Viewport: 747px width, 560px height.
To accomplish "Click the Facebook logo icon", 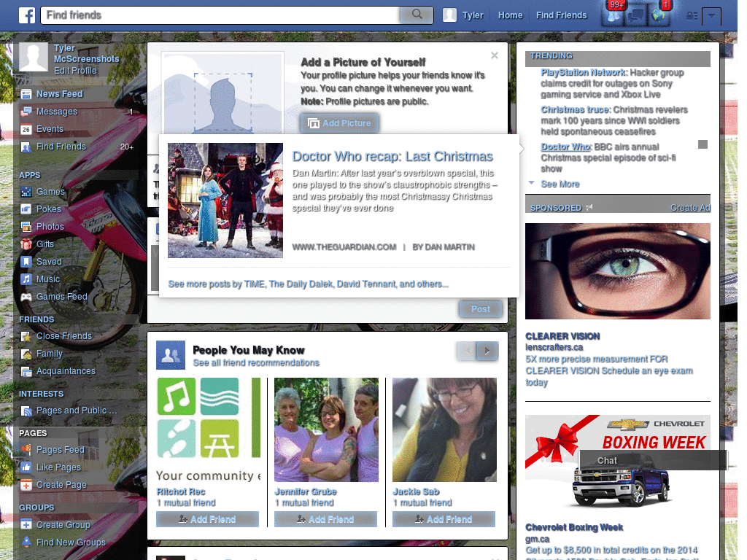I will click(x=27, y=15).
